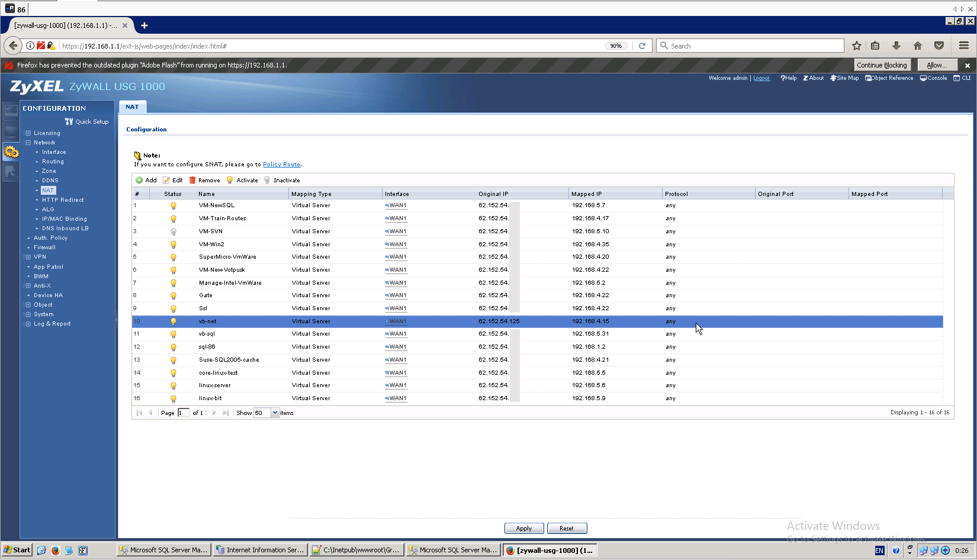Expand the System tree node
Screen dimensions: 977x560
tap(28, 314)
